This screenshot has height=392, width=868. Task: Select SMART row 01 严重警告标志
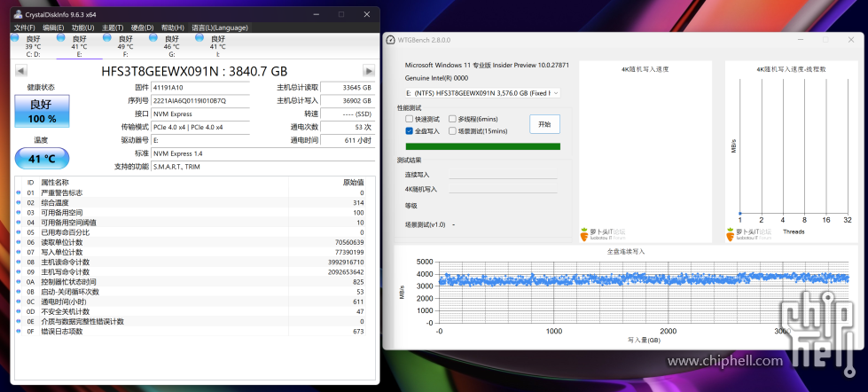pos(191,192)
